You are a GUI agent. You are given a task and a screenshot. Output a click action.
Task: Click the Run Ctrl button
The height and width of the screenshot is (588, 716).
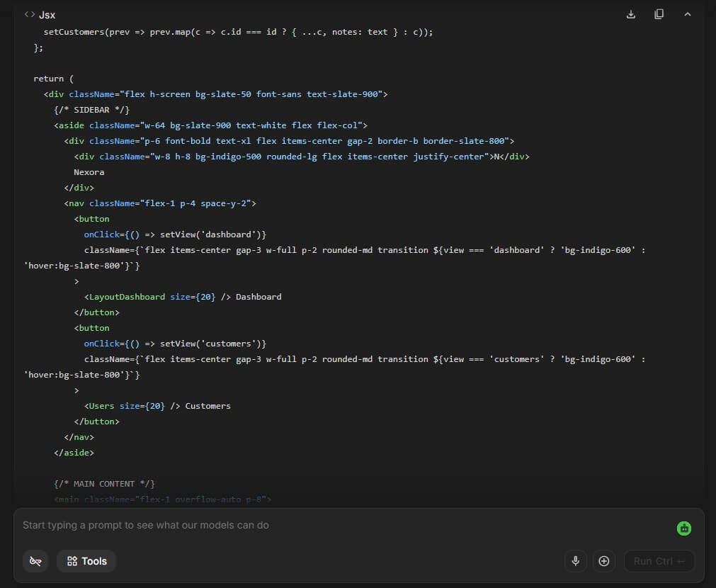point(659,561)
